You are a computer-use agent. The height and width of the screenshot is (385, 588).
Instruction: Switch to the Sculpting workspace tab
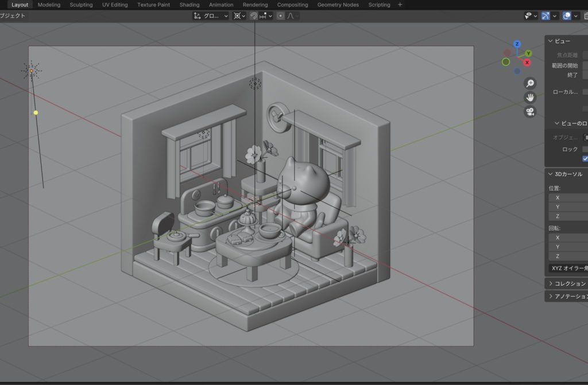tap(81, 5)
